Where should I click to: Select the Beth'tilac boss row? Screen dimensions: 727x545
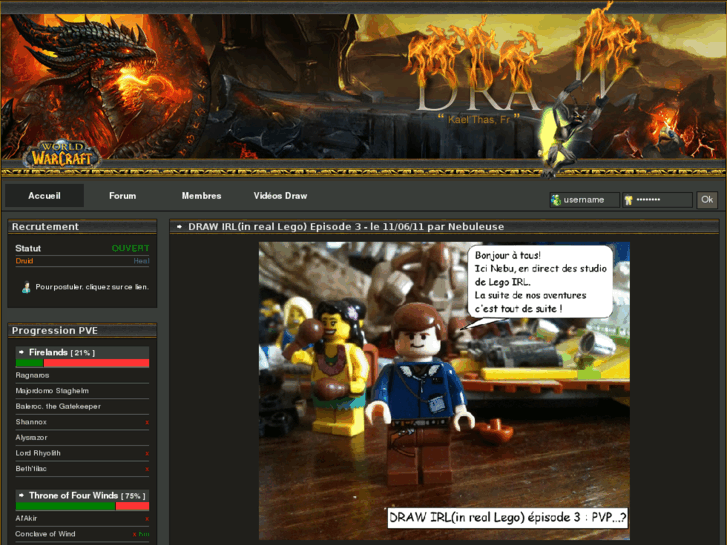83,469
